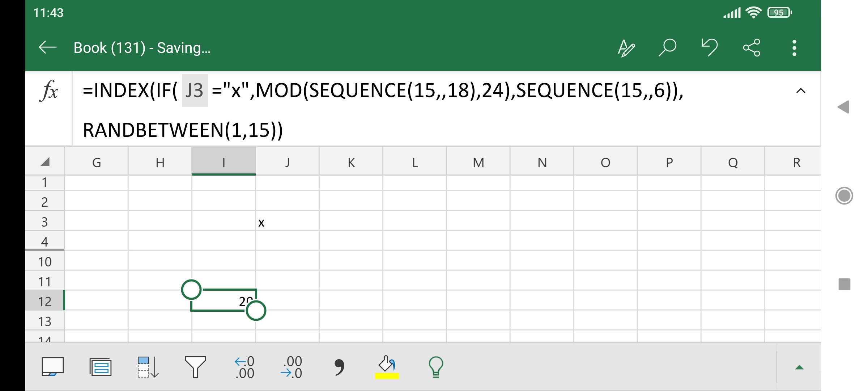Increase decimal places
This screenshot has height=391, width=868.
(x=244, y=367)
